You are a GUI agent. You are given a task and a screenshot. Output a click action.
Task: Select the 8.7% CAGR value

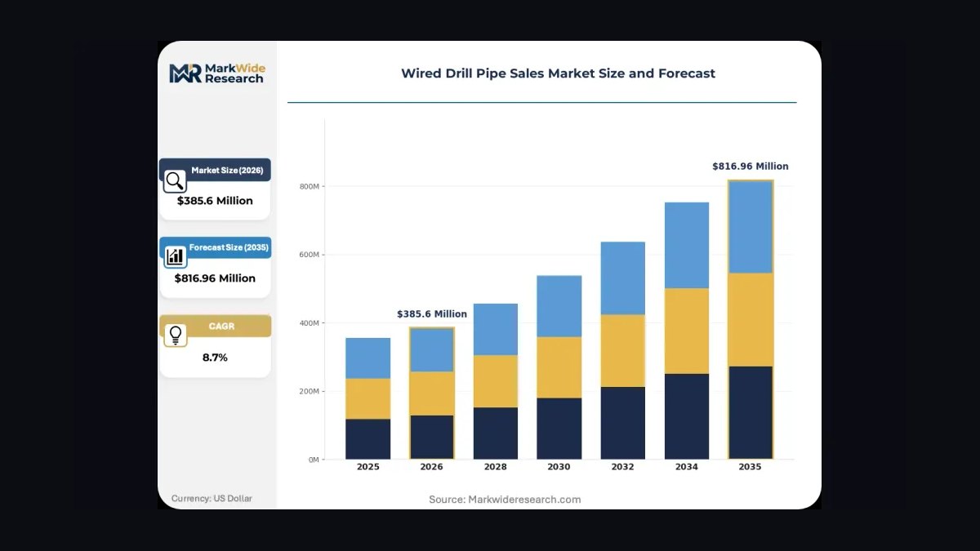pos(215,358)
